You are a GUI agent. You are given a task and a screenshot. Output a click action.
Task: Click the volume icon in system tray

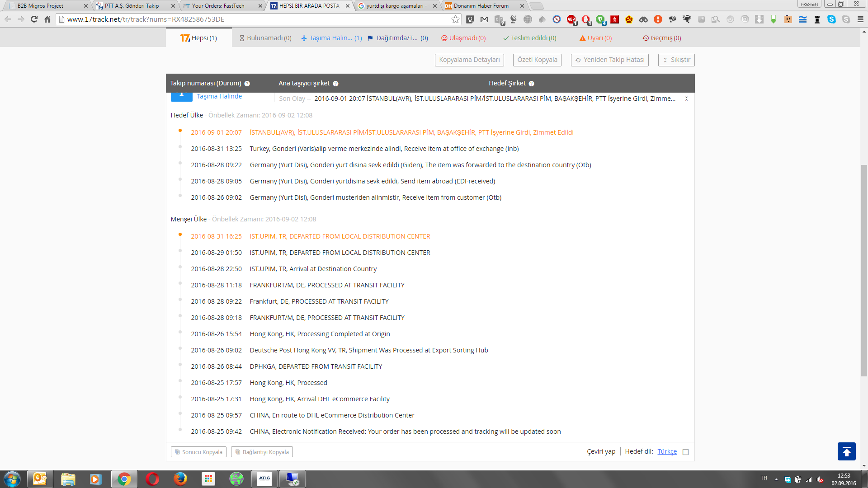[x=820, y=479]
